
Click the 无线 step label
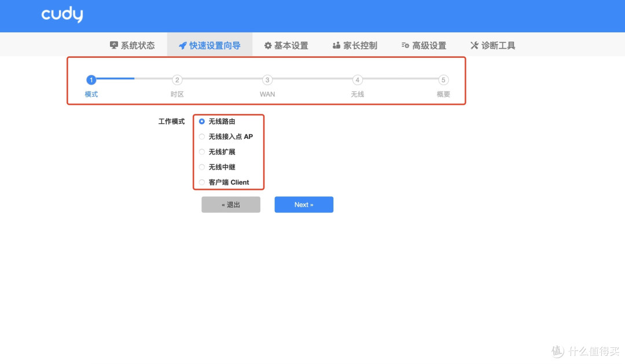tap(358, 94)
